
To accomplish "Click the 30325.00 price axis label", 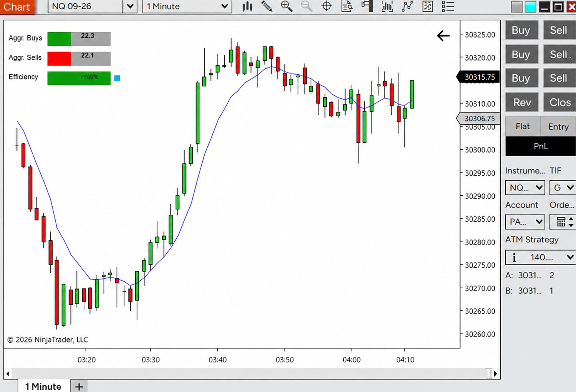I will (480, 35).
